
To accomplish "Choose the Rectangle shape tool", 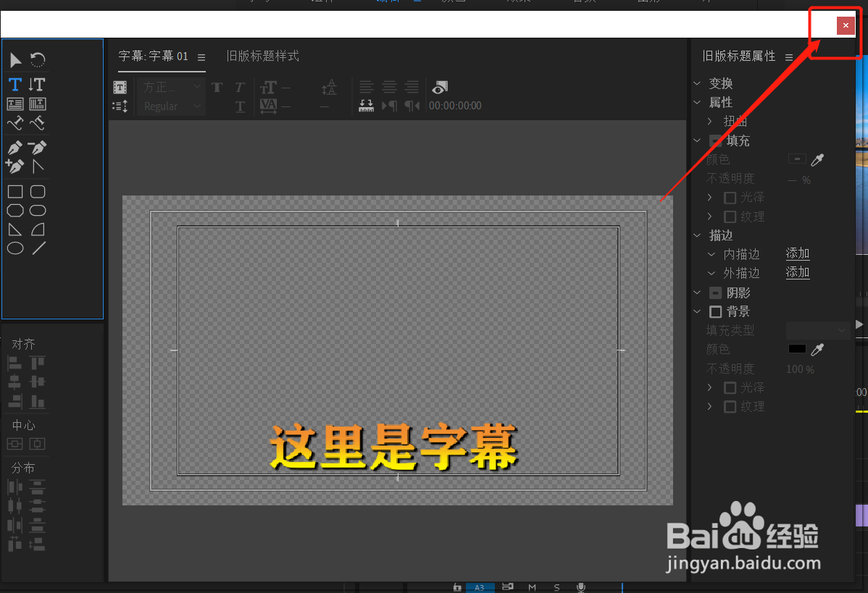I will (15, 192).
